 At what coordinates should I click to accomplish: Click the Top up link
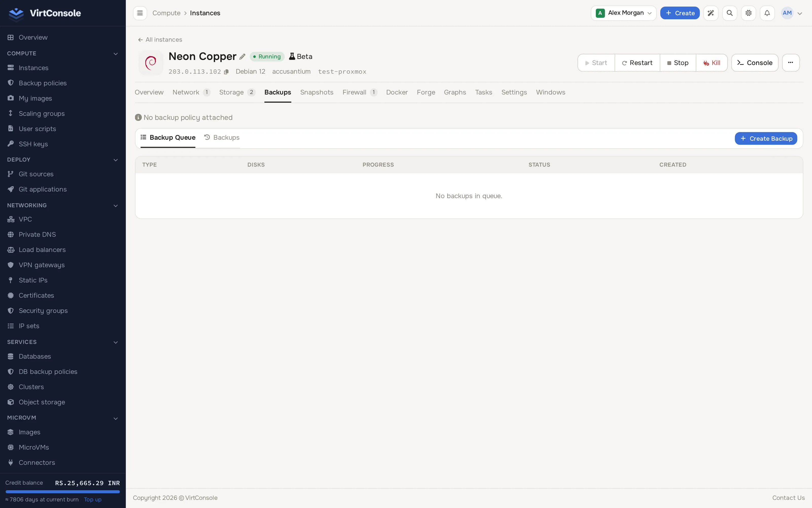93,499
